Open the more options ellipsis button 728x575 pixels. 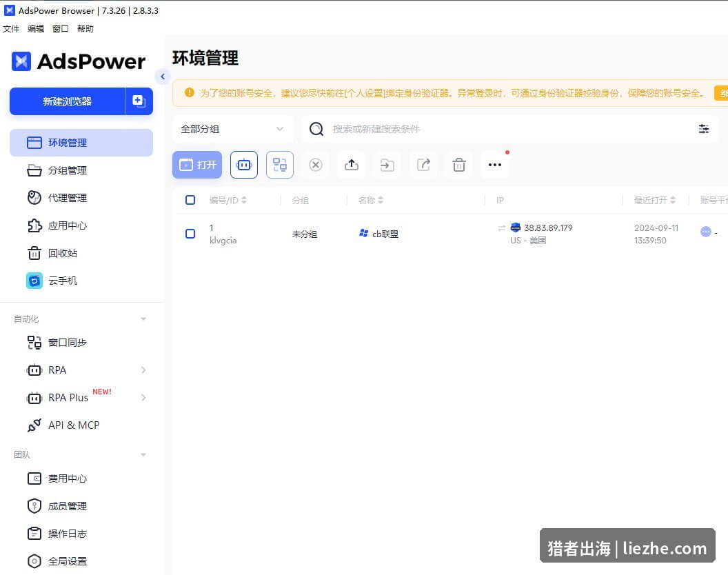495,165
